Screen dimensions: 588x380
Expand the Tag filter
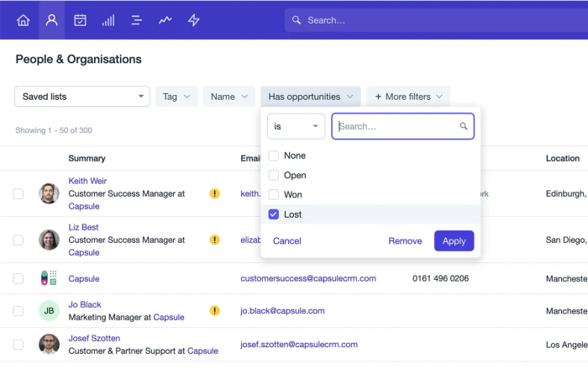point(176,97)
